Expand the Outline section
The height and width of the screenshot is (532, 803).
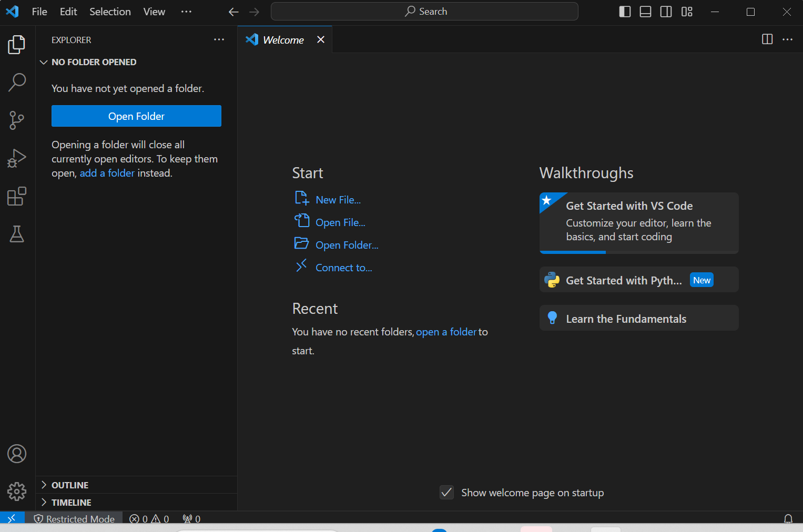(x=136, y=485)
